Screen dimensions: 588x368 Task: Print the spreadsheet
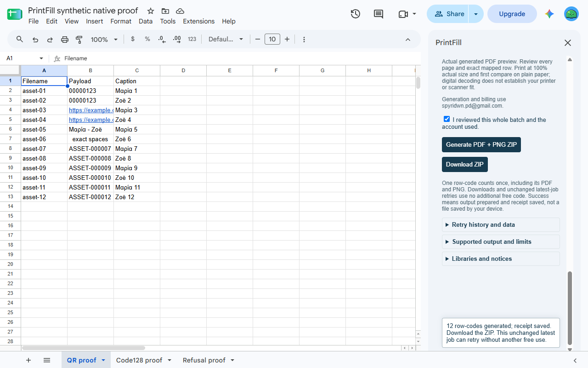pyautogui.click(x=65, y=40)
